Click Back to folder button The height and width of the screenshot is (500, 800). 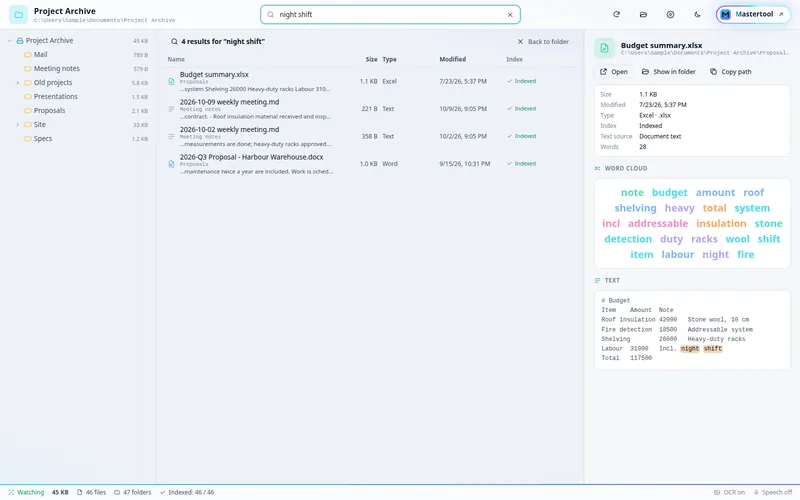pos(543,42)
